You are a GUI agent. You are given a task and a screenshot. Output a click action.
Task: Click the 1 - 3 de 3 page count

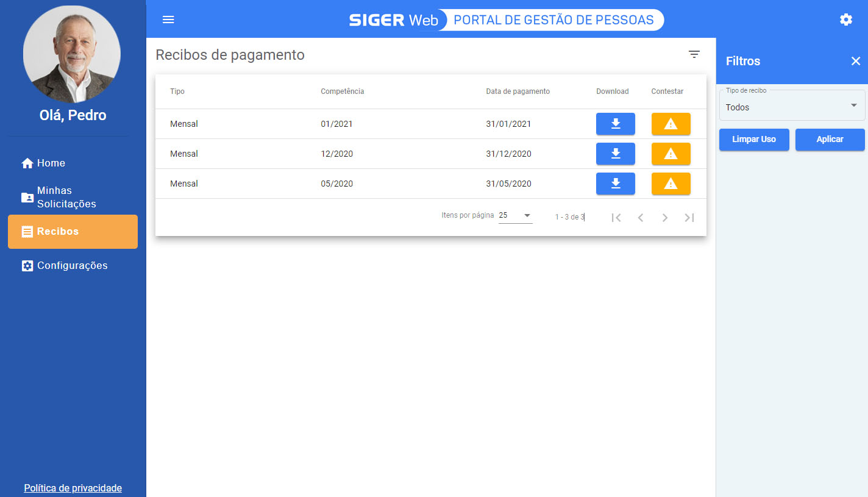(x=570, y=217)
